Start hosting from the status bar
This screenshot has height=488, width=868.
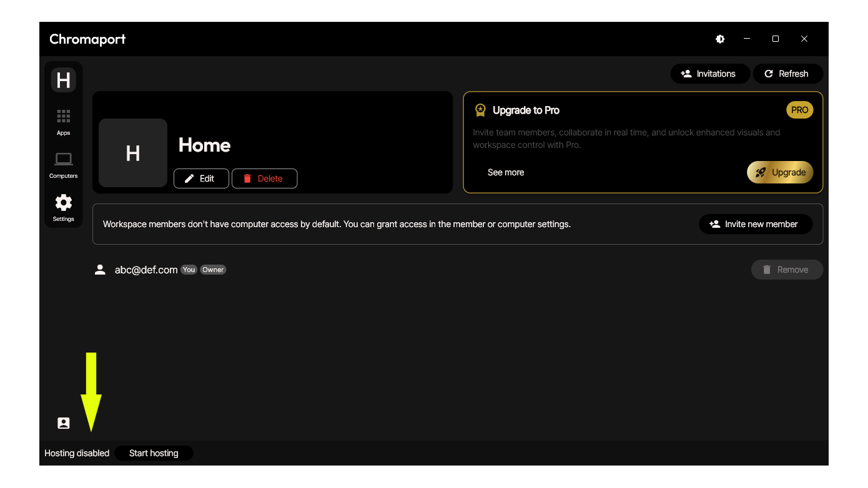tap(154, 453)
